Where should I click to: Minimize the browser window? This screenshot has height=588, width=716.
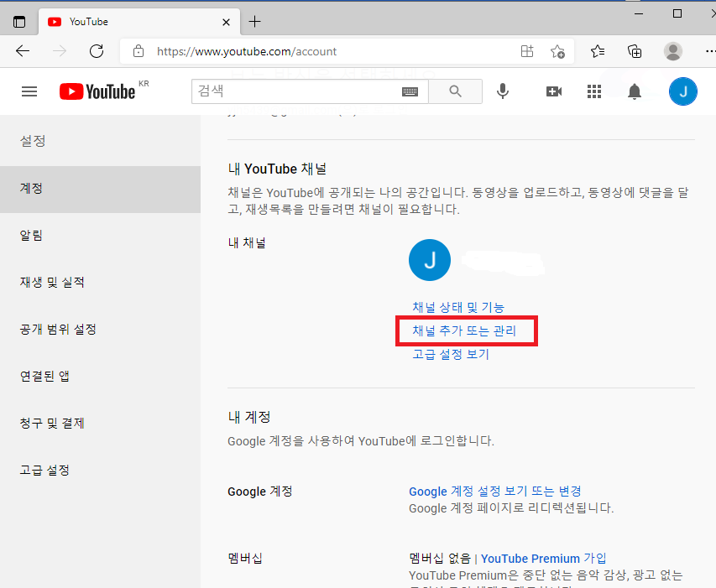click(x=639, y=13)
